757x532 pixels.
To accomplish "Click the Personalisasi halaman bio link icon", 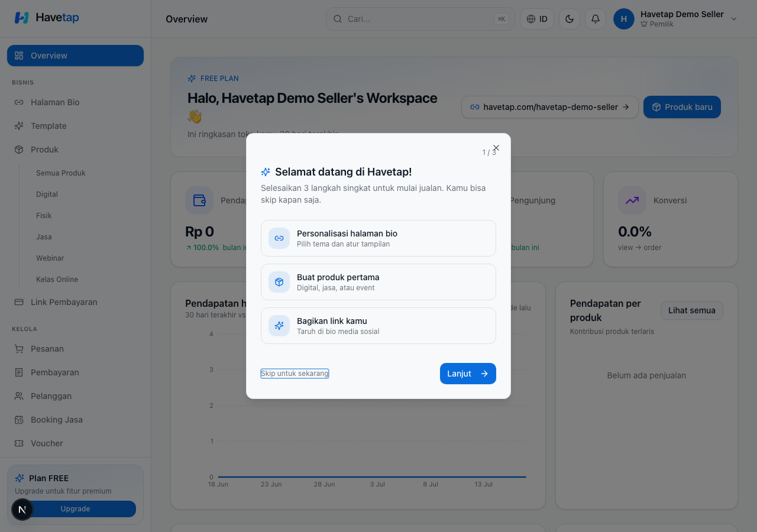I will [x=279, y=238].
